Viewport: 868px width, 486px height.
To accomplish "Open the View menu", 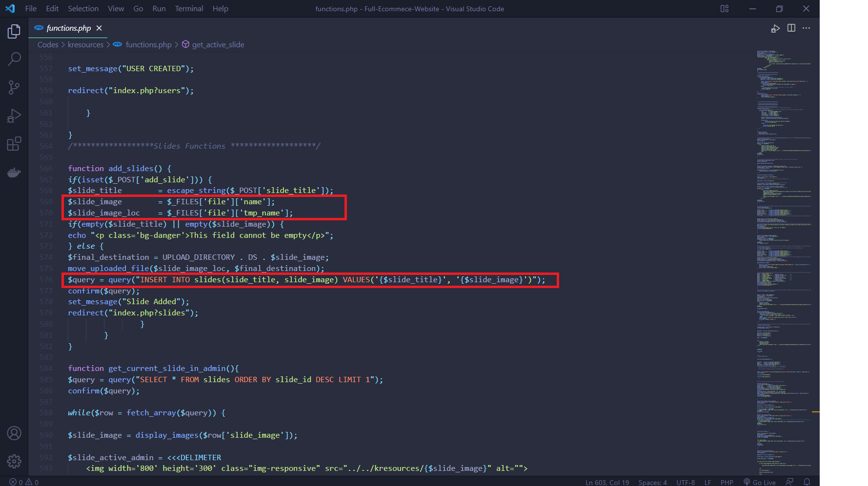I will [116, 9].
